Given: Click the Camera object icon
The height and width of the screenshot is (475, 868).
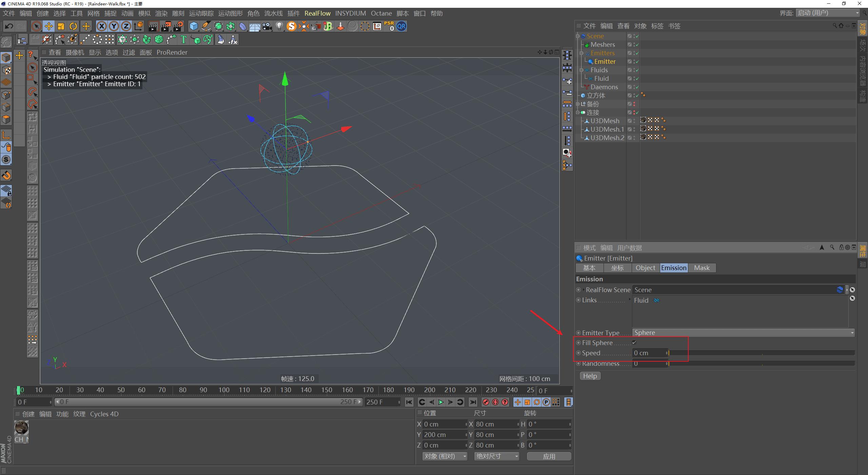Looking at the screenshot, I should (267, 26).
